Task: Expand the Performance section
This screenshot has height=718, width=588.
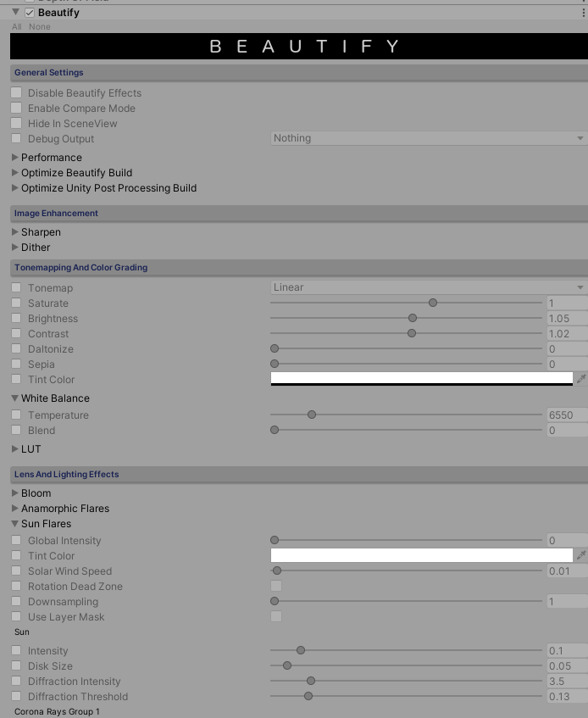Action: tap(14, 157)
